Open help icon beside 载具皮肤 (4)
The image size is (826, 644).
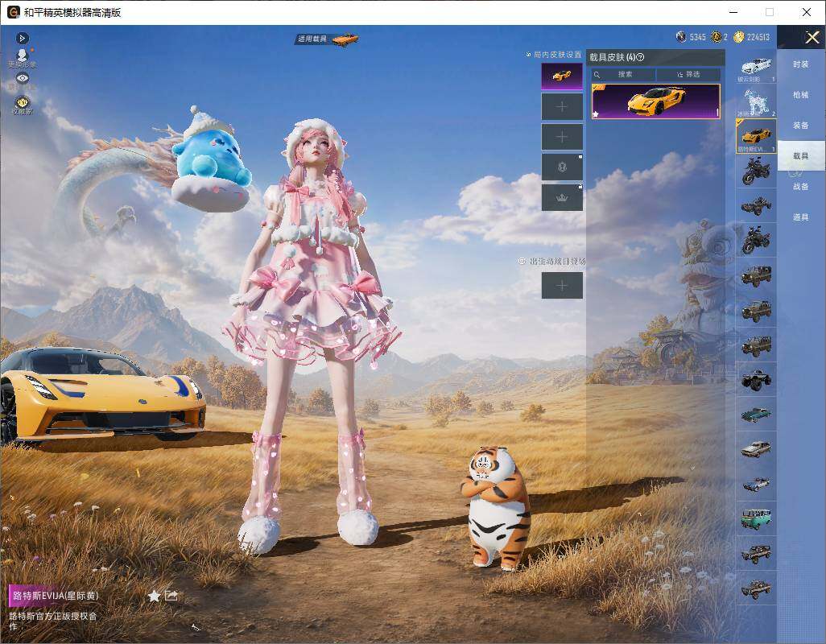pos(640,57)
